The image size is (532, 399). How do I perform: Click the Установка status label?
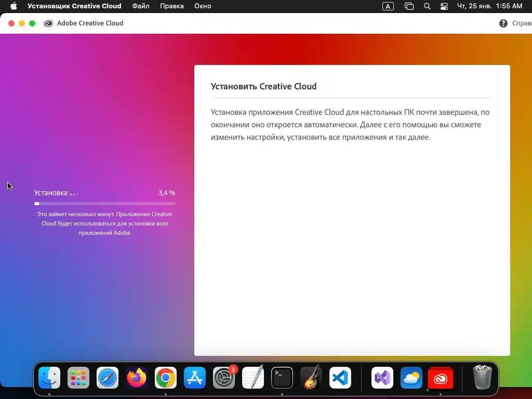click(50, 193)
